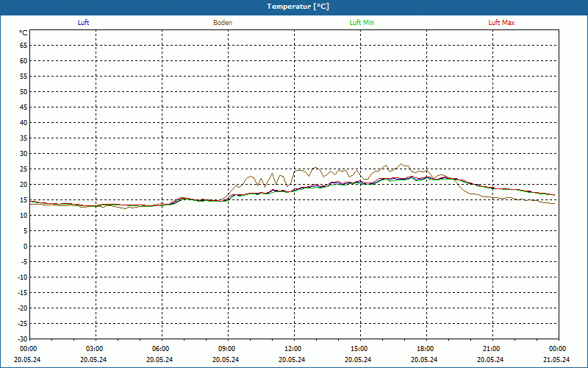Screen dimensions: 588x368
Task: Click the 18:00 time axis label
Action: 426,349
